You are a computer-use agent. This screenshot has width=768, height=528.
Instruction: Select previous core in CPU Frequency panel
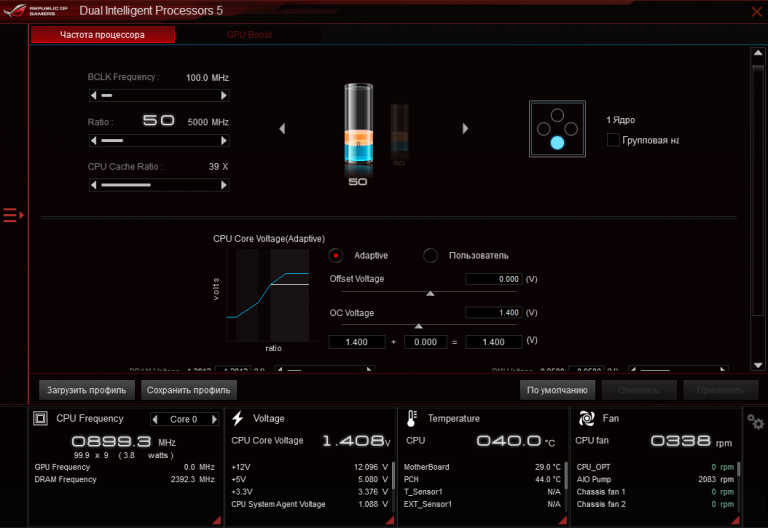point(155,419)
